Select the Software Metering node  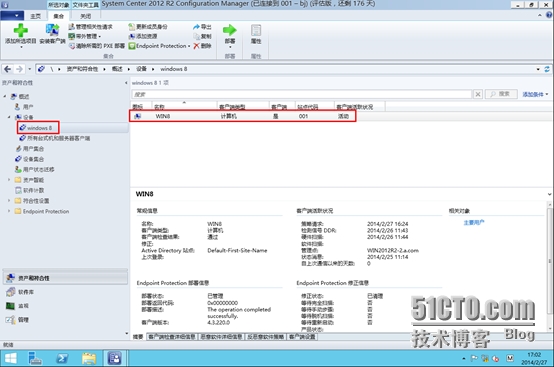point(30,190)
